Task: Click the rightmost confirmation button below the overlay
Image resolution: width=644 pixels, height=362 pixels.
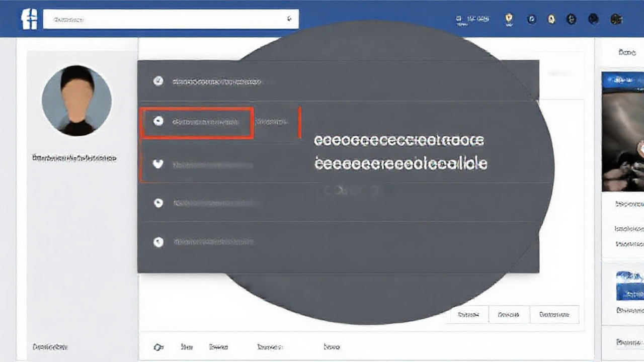Action: 554,314
